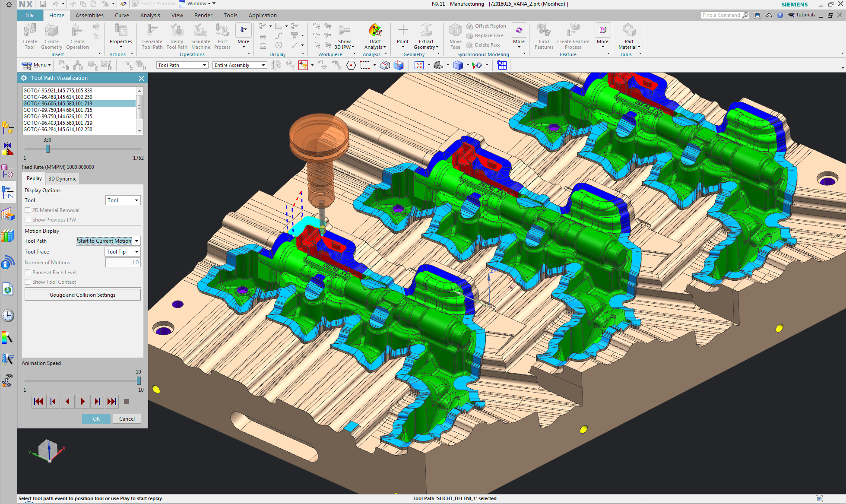Open the Tool Path selection filter dropdown
Image resolution: width=846 pixels, height=504 pixels.
pyautogui.click(x=182, y=65)
